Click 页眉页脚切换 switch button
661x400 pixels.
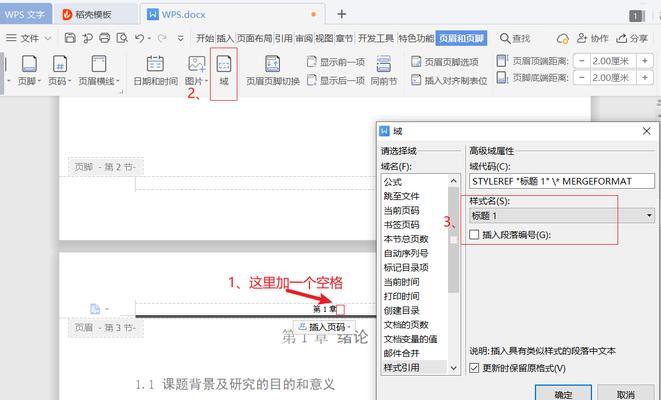click(273, 70)
